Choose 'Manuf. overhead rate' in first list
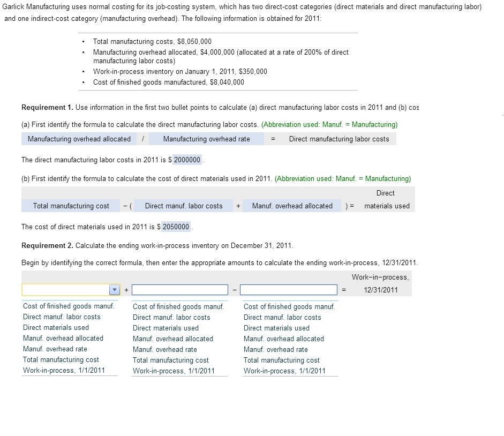The image size is (504, 436). [x=55, y=349]
